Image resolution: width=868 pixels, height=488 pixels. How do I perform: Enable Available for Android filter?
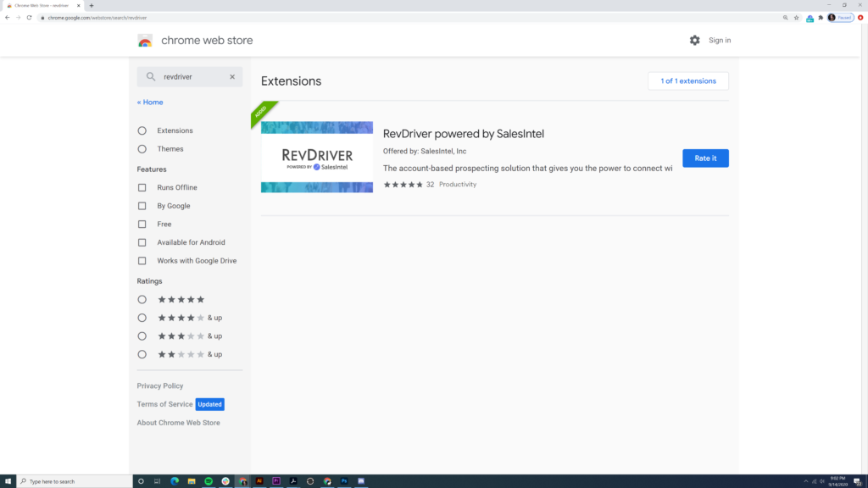142,242
